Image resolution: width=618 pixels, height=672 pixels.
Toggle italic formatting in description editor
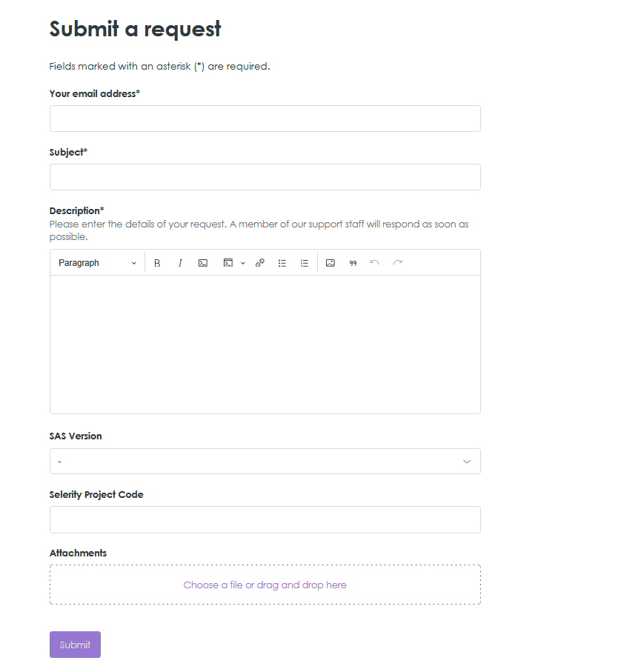[x=180, y=263]
